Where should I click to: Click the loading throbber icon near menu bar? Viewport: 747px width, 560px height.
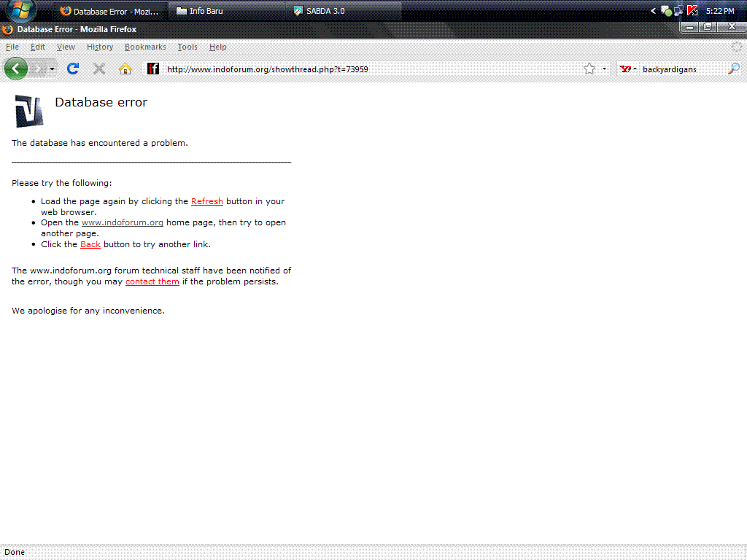(737, 47)
